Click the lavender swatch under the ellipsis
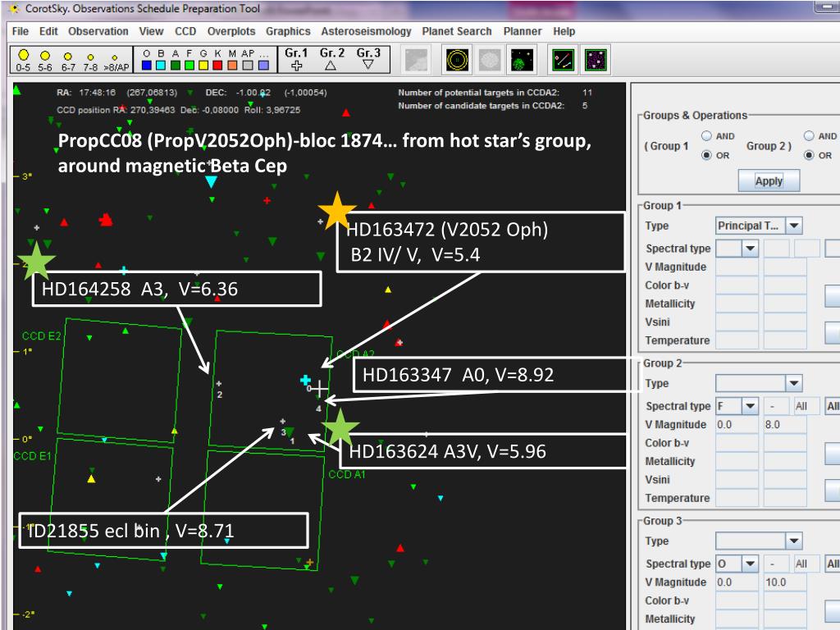Screen dimensions: 840x630 click(263, 66)
